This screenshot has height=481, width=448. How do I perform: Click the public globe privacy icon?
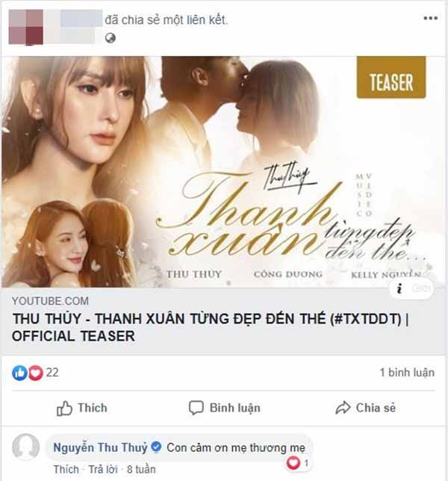[x=111, y=38]
